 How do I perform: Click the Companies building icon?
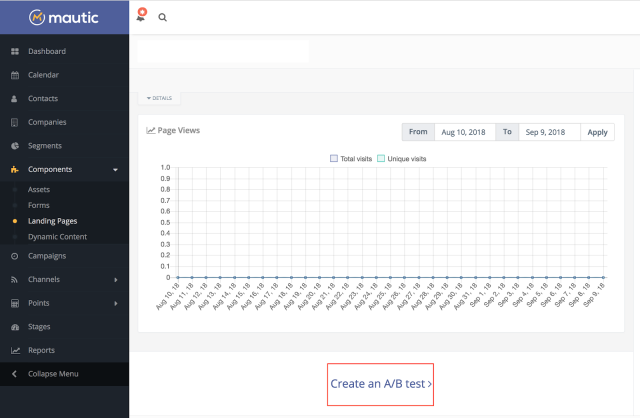[x=14, y=122]
